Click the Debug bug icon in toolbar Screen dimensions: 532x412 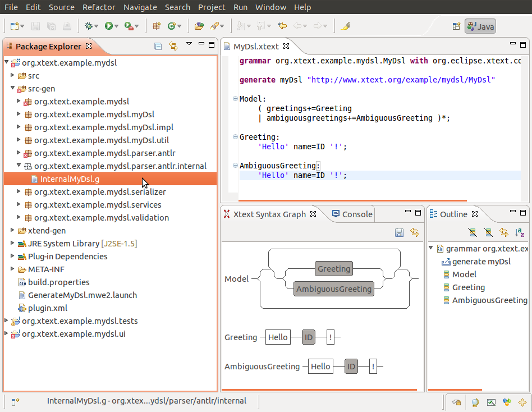coord(89,26)
